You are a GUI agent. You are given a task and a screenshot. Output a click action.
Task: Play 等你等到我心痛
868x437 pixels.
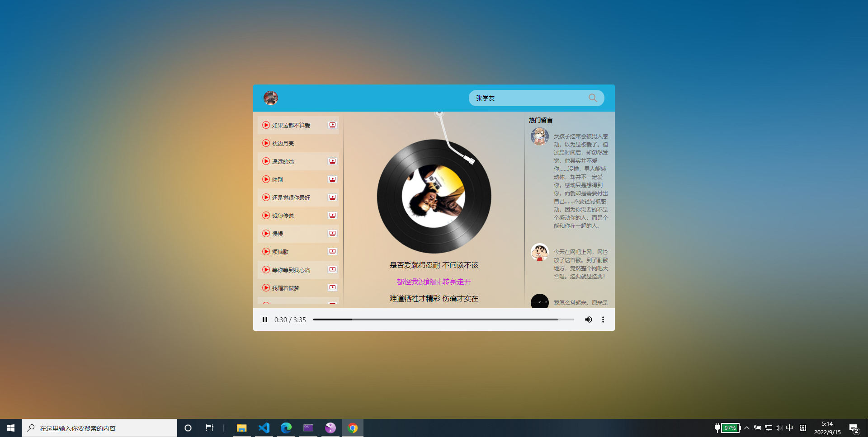click(x=266, y=270)
